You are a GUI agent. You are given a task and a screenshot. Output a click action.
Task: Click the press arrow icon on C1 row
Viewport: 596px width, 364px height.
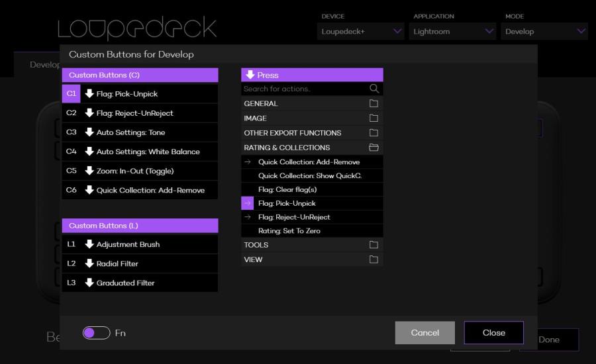click(x=89, y=93)
